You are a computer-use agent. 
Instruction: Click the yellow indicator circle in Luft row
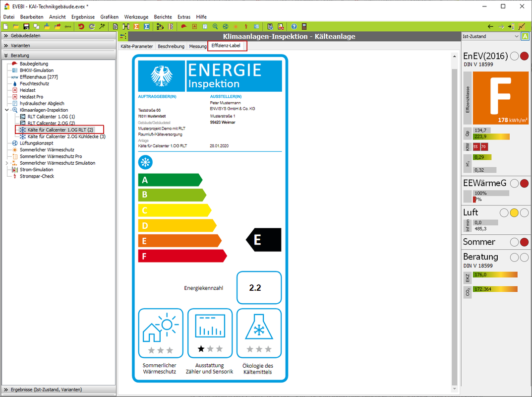514,213
